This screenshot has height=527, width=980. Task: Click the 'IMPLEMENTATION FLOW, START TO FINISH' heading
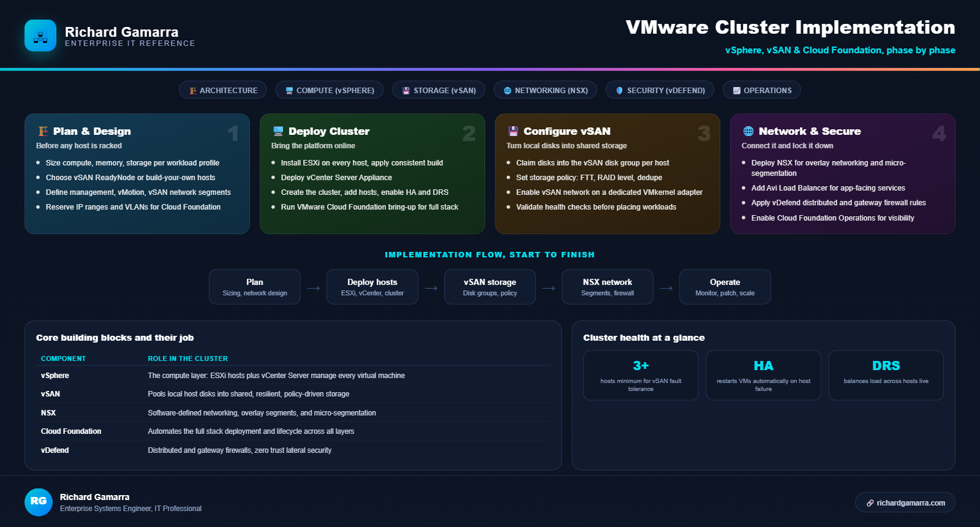point(489,254)
